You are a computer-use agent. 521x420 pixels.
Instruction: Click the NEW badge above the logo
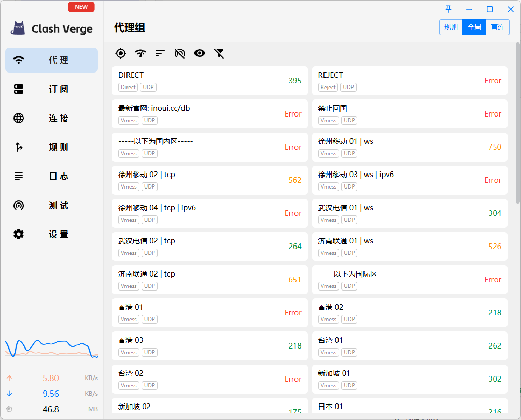[x=81, y=7]
